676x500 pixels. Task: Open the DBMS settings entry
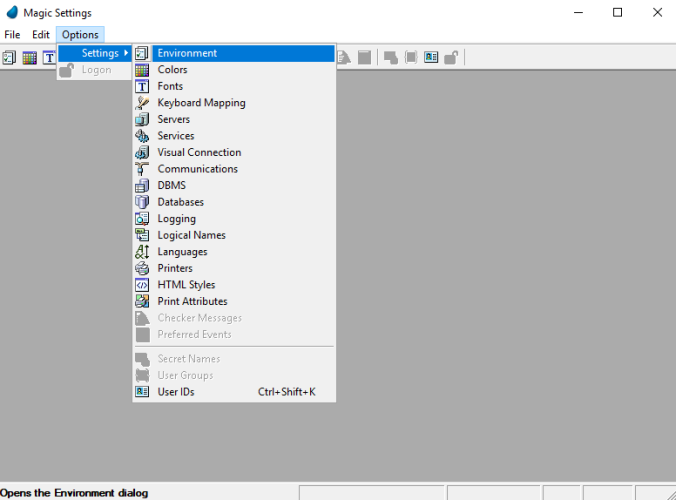tap(234, 185)
